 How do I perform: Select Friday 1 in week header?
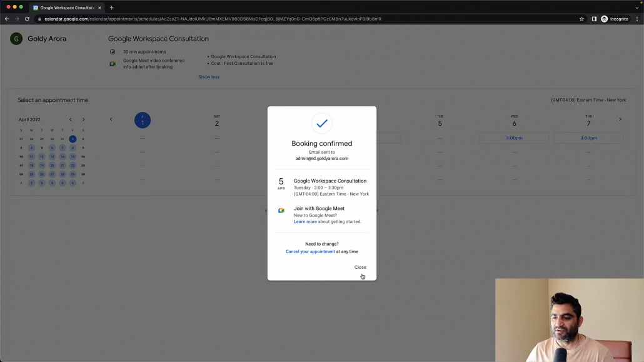pyautogui.click(x=143, y=121)
